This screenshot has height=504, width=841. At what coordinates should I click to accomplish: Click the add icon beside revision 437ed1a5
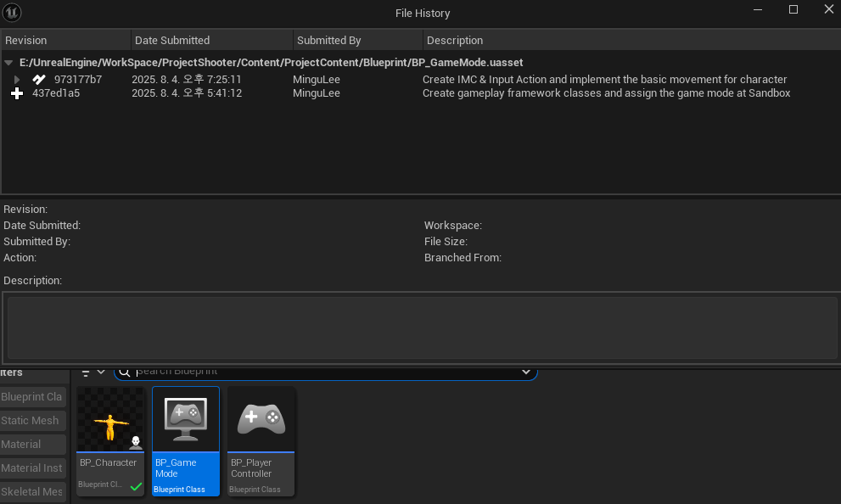17,93
